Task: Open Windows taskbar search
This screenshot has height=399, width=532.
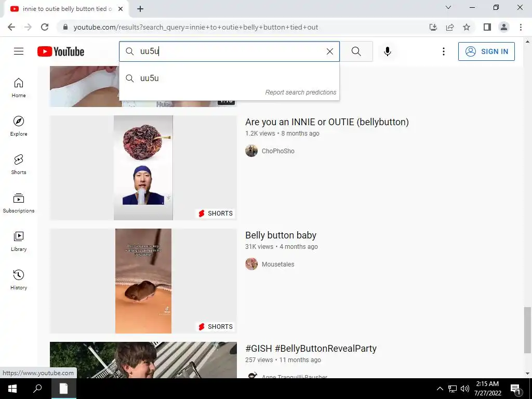Action: [x=37, y=389]
